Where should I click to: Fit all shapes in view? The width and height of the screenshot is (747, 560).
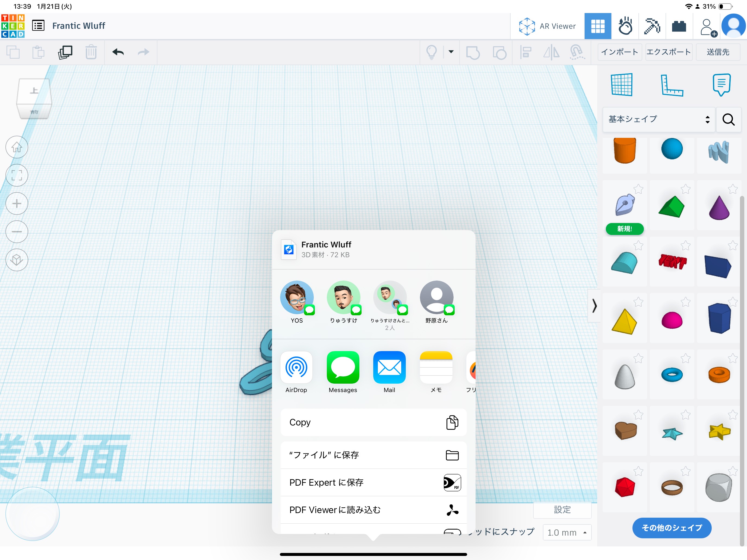[17, 175]
